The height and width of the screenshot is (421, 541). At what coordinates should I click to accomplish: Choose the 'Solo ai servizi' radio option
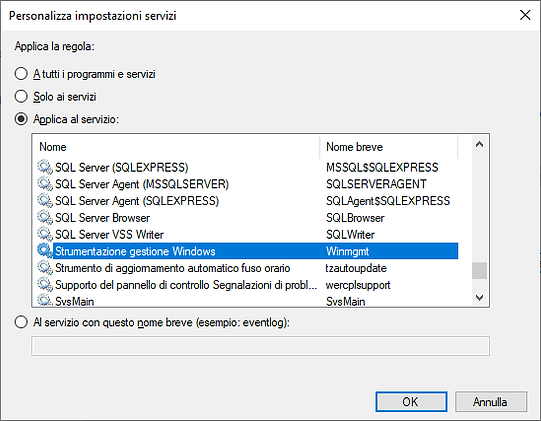tap(21, 97)
